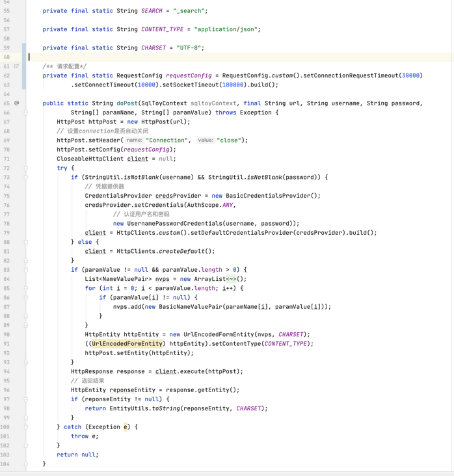Collapse the try block at line 72
This screenshot has width=454, height=476.
coord(26,168)
